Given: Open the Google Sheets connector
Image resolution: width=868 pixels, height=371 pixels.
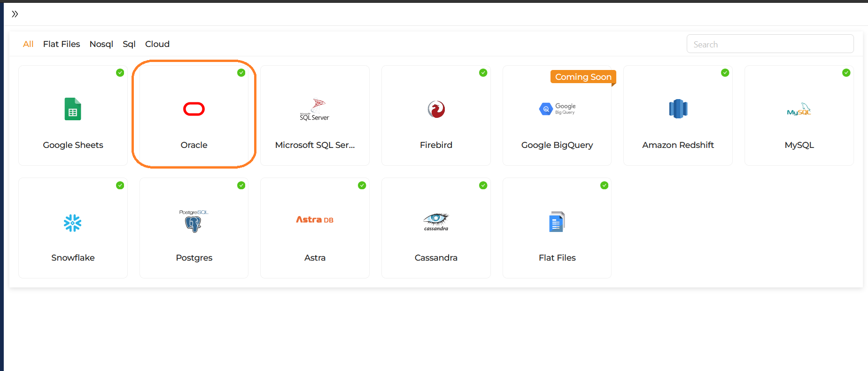Looking at the screenshot, I should [x=72, y=115].
